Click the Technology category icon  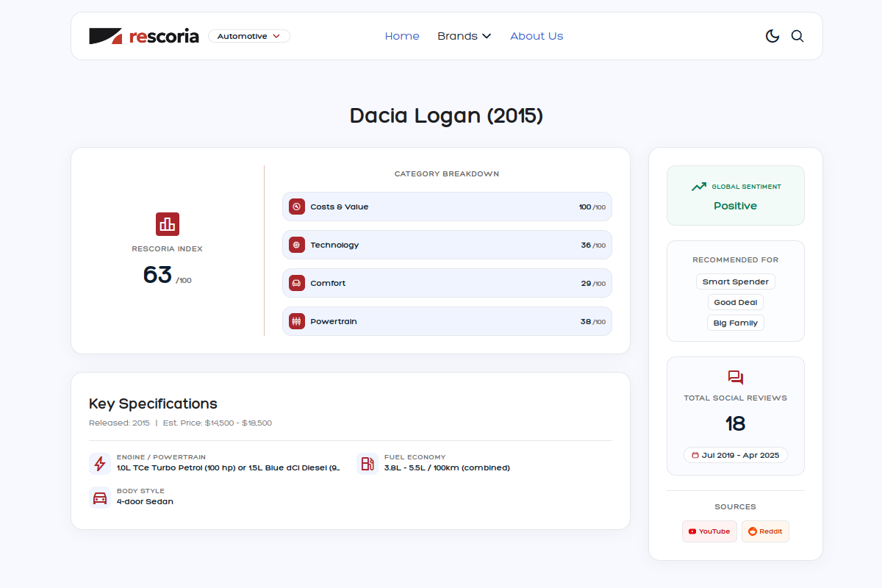click(297, 245)
